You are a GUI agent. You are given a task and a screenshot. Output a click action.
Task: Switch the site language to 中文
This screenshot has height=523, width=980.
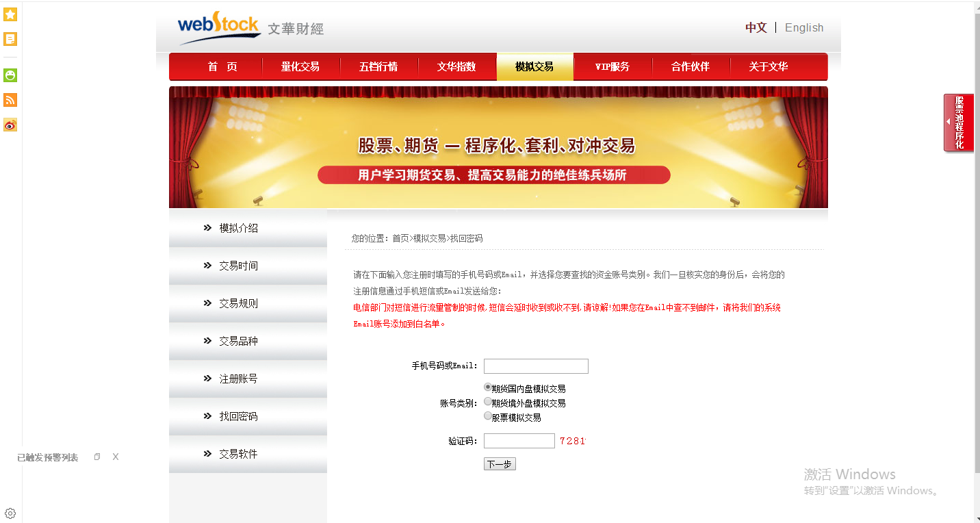(x=756, y=27)
